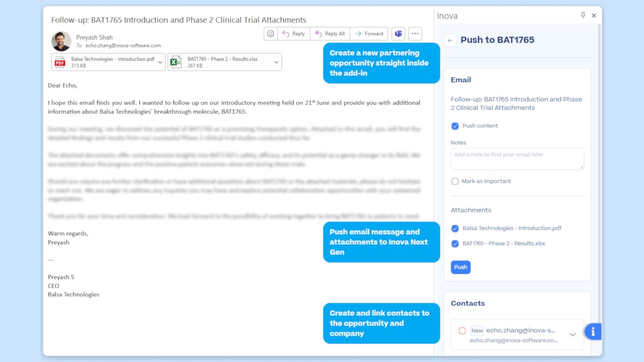Image resolution: width=644 pixels, height=362 pixels.
Task: Click the New badge on the contact
Action: [x=477, y=331]
